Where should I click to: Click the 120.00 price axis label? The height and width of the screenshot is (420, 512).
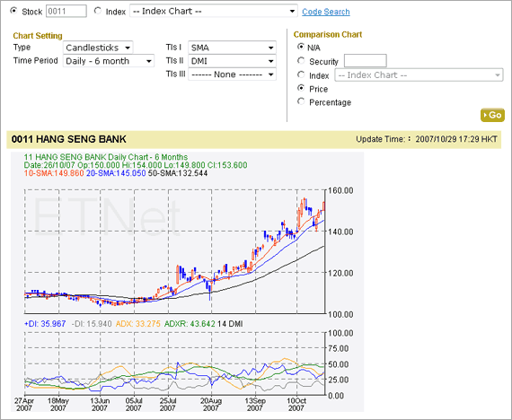tap(340, 273)
